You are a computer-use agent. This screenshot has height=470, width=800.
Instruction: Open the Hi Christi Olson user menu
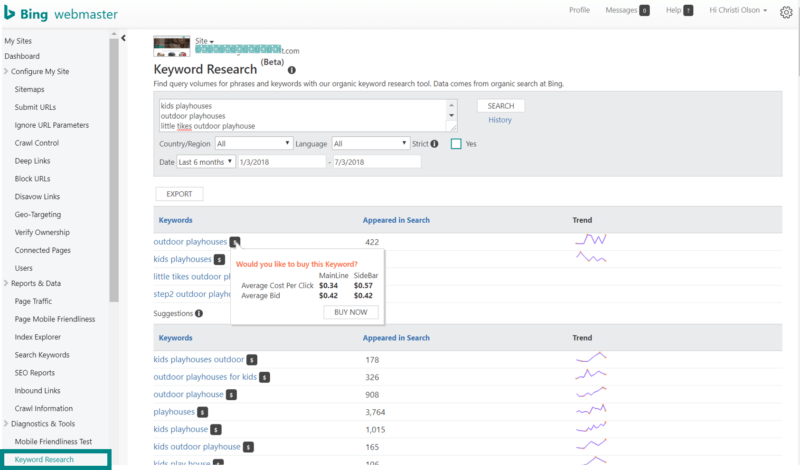tap(738, 10)
